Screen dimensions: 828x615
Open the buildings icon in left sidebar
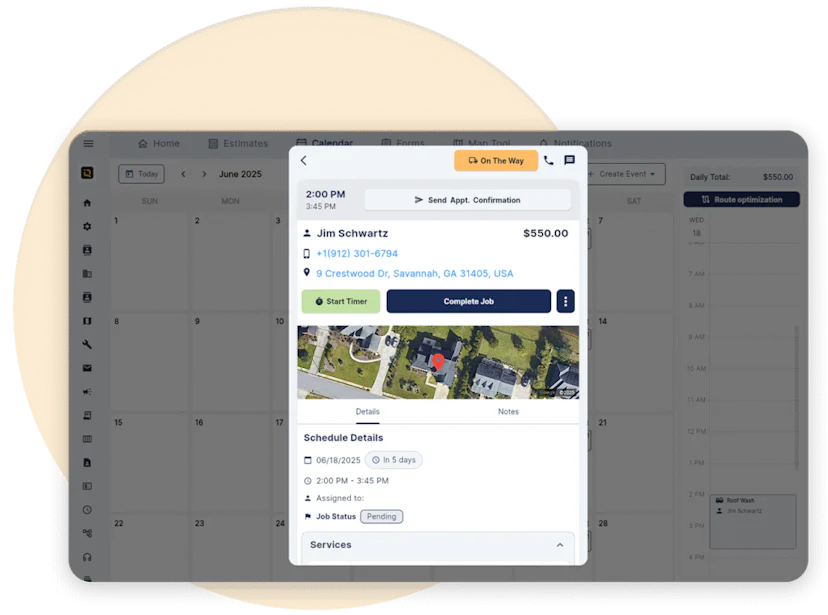click(x=87, y=273)
